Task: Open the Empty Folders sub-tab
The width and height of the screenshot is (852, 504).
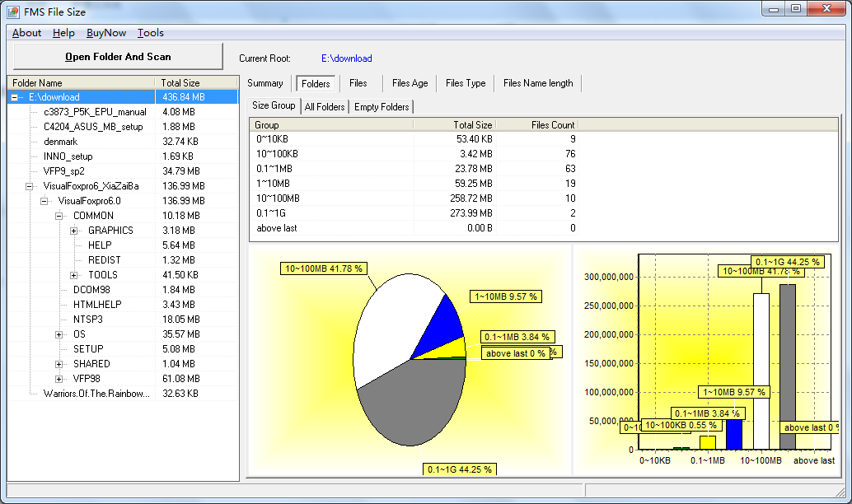Action: pos(382,107)
